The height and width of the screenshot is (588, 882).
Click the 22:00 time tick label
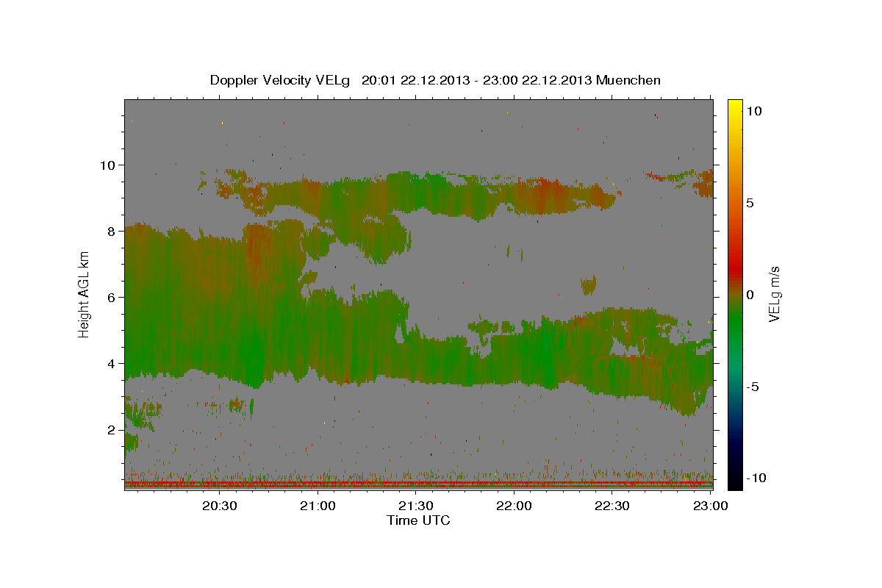[514, 506]
